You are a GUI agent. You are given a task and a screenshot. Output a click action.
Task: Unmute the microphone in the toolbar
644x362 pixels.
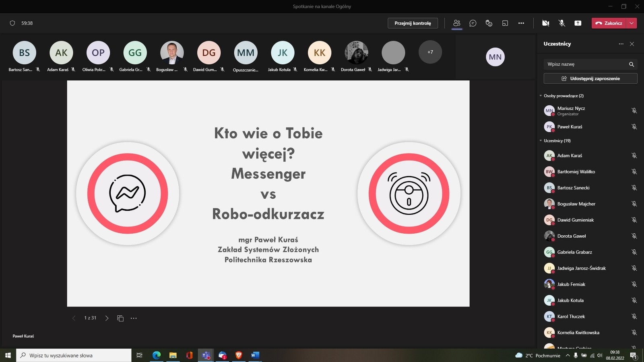(x=562, y=23)
